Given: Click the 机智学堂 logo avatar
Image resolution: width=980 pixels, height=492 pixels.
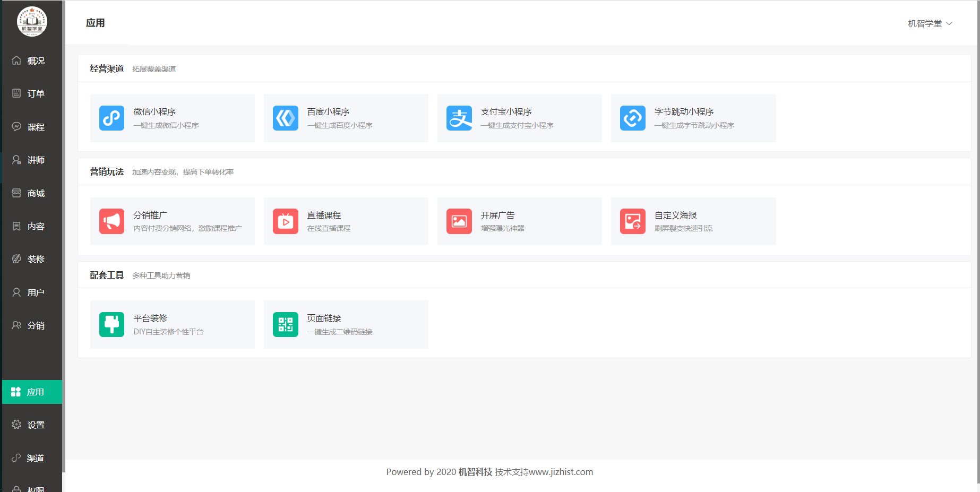Looking at the screenshot, I should [x=32, y=22].
